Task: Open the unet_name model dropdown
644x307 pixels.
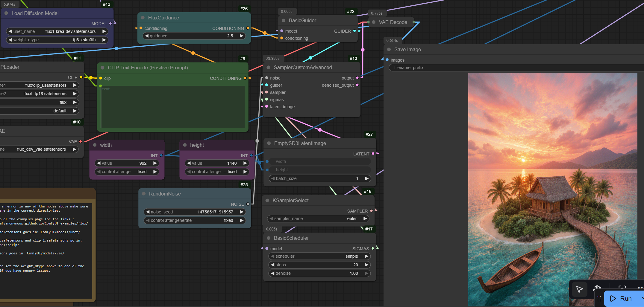Action: [x=57, y=31]
